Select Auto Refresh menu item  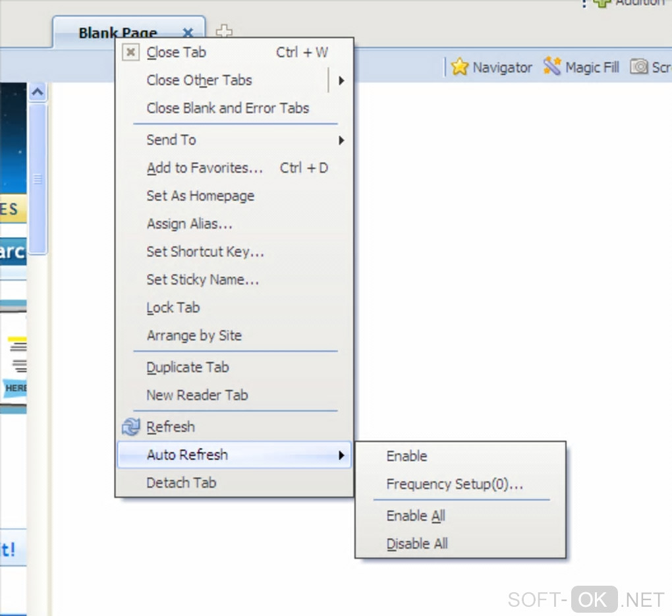click(x=234, y=455)
